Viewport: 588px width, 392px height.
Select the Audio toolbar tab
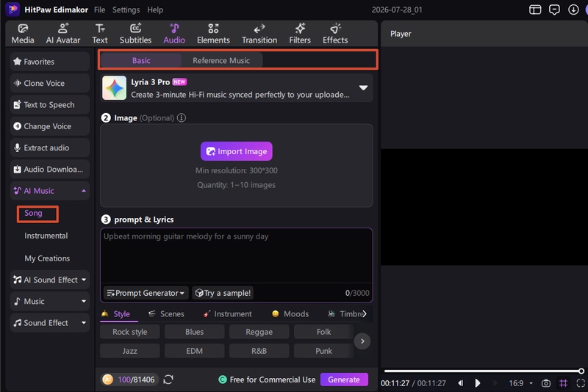click(174, 34)
